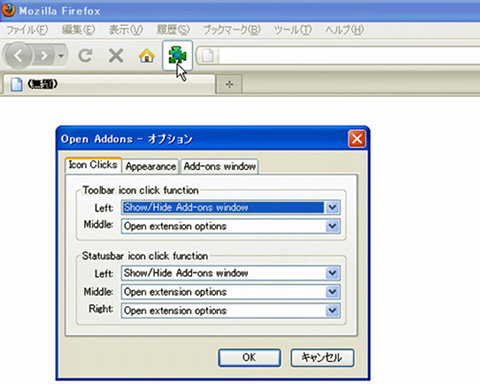Click the キャンセル button
This screenshot has width=480, height=384.
(x=322, y=358)
